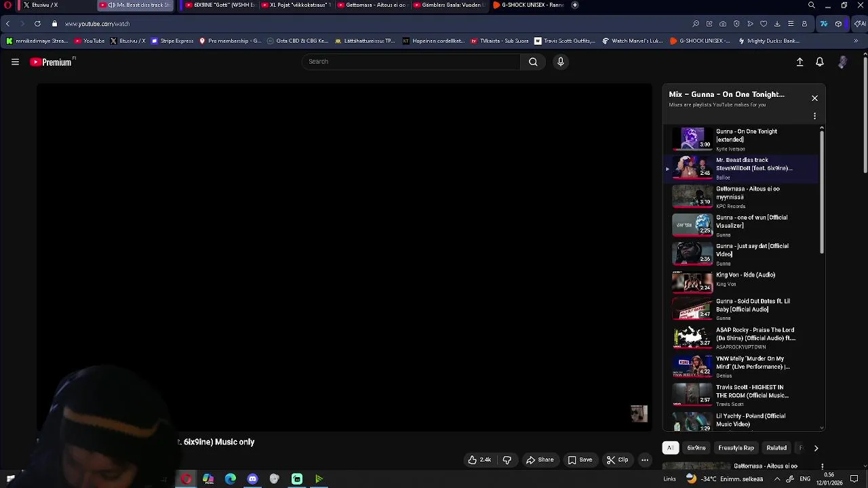The width and height of the screenshot is (868, 488).
Task: Open the browser downloads icon
Action: (x=777, y=24)
